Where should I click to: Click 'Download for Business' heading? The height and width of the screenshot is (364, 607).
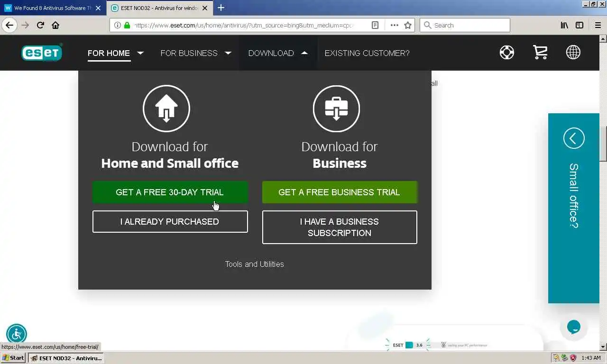point(340,155)
